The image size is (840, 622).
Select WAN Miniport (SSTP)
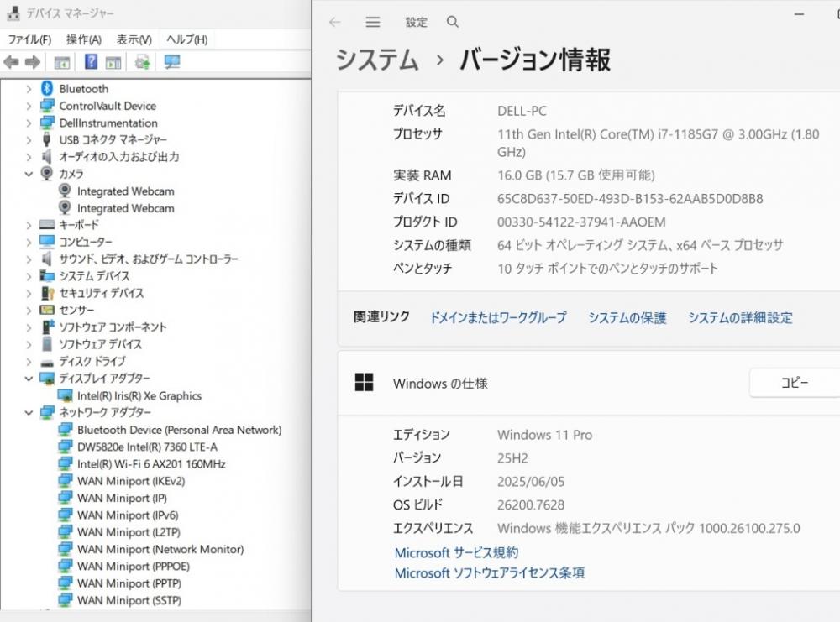(x=129, y=600)
